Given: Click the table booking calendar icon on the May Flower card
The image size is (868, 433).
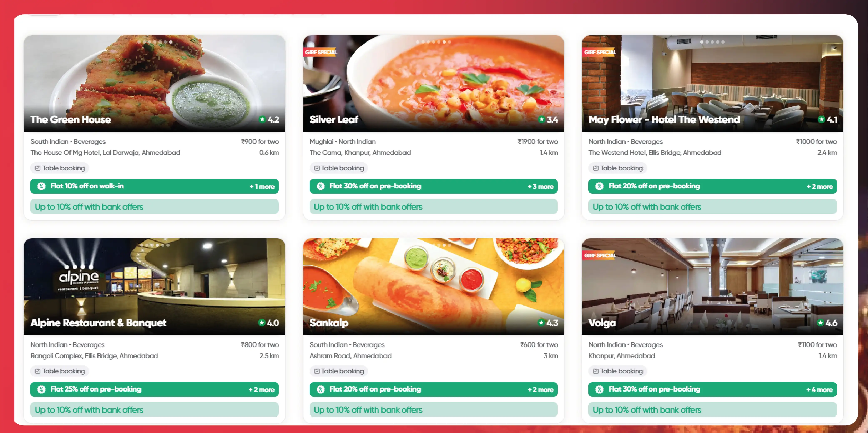Looking at the screenshot, I should (x=595, y=168).
